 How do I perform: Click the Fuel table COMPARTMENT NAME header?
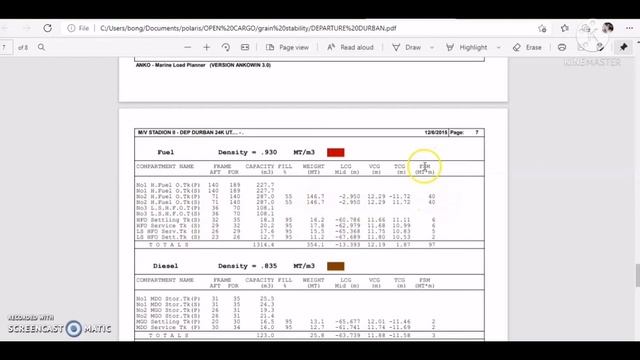(165, 166)
